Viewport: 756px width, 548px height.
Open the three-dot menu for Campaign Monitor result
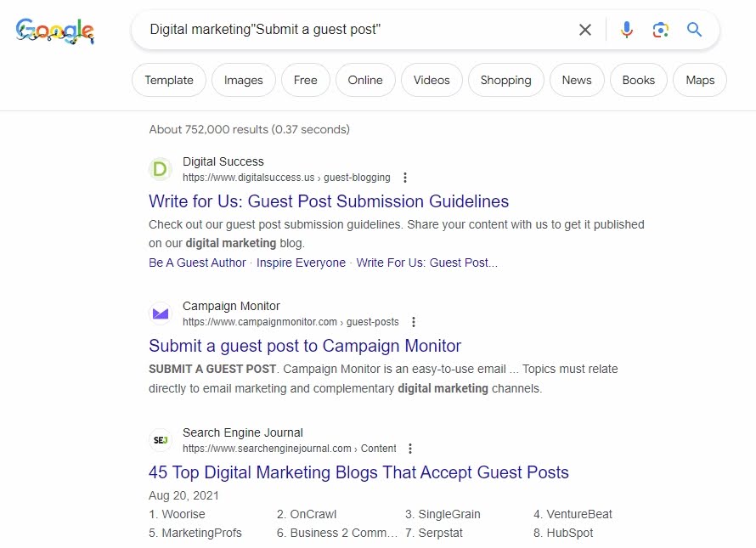tap(413, 322)
